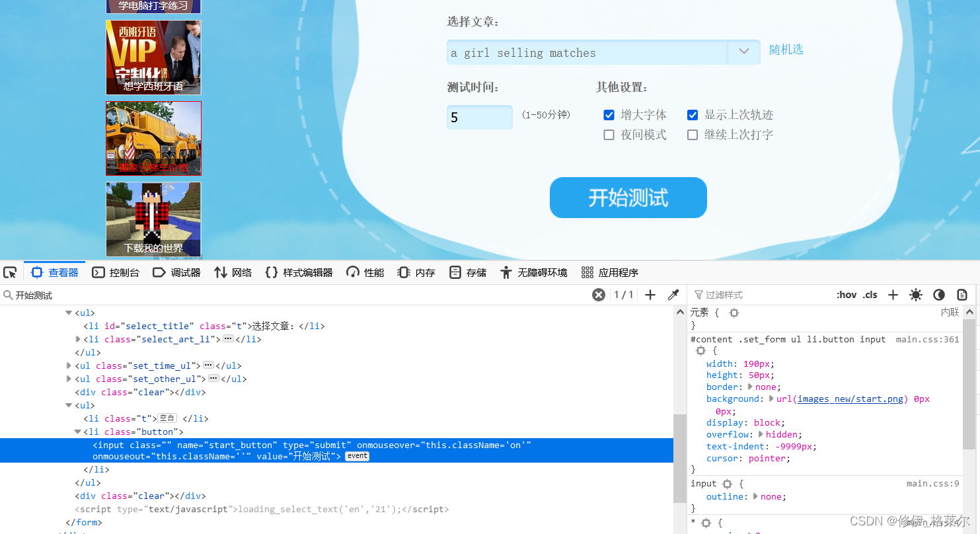Toggle light color scheme simulation (sun icon)
Viewport: 980px width, 534px height.
tap(916, 295)
